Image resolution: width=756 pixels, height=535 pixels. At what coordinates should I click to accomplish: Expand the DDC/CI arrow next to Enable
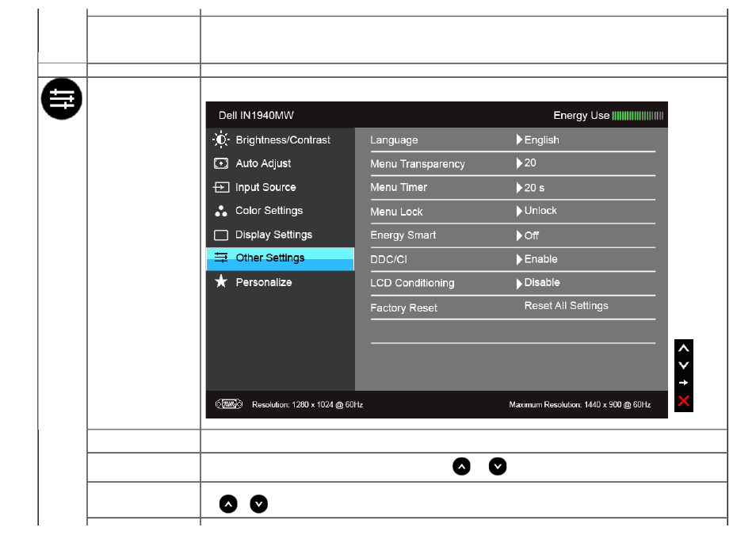[x=519, y=259]
